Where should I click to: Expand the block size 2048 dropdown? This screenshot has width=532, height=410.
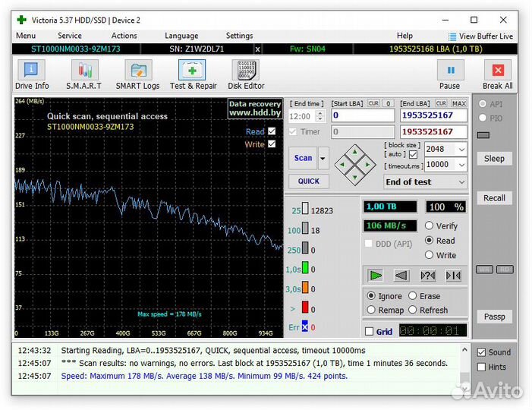pyautogui.click(x=461, y=149)
